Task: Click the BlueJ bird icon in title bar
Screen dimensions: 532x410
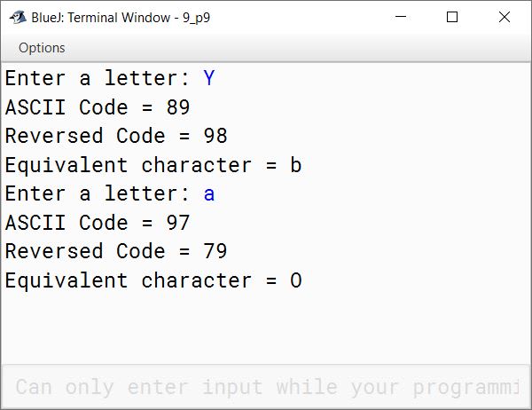Action: 18,18
